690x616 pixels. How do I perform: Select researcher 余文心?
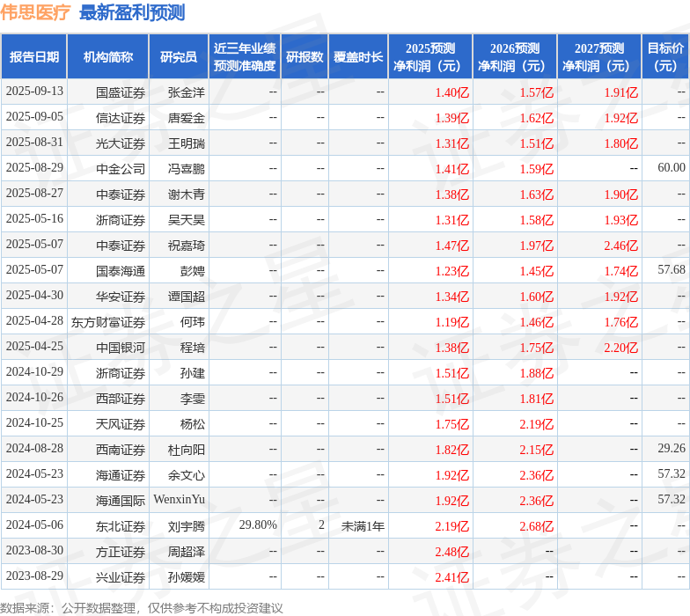point(187,475)
